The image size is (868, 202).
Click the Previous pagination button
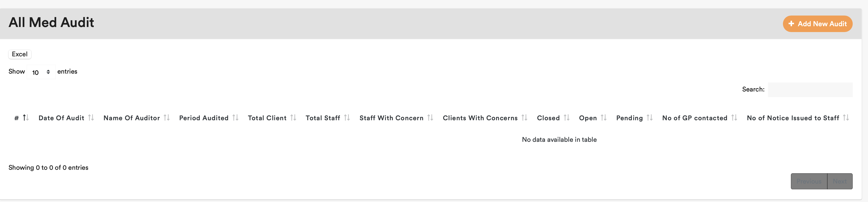[809, 181]
